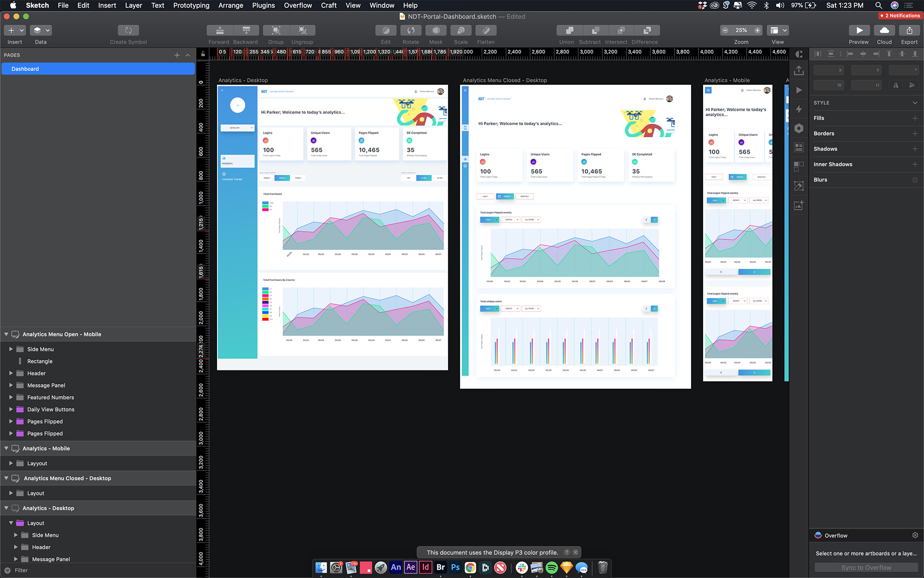Expand the Daily View Buttons group
924x578 pixels.
pos(11,409)
